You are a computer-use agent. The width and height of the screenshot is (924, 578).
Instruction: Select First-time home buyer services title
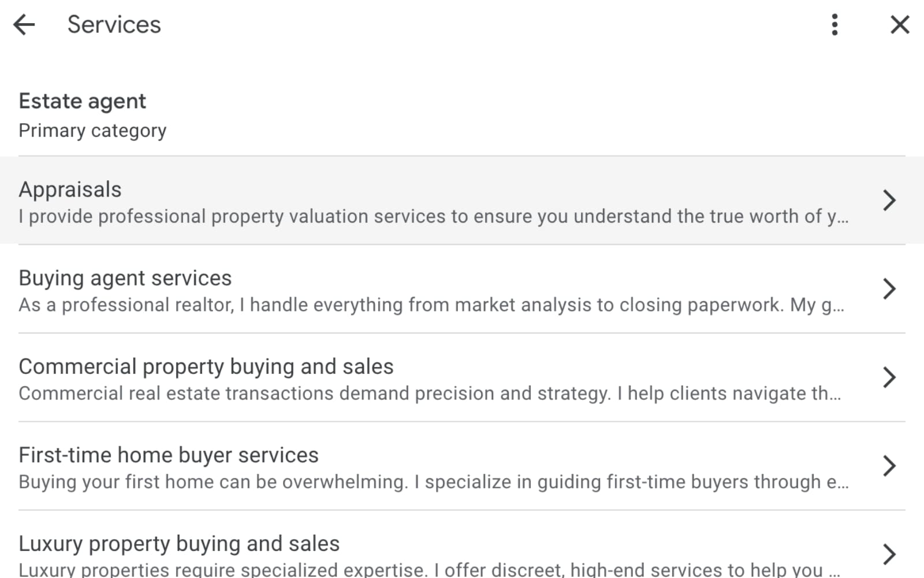click(x=169, y=455)
